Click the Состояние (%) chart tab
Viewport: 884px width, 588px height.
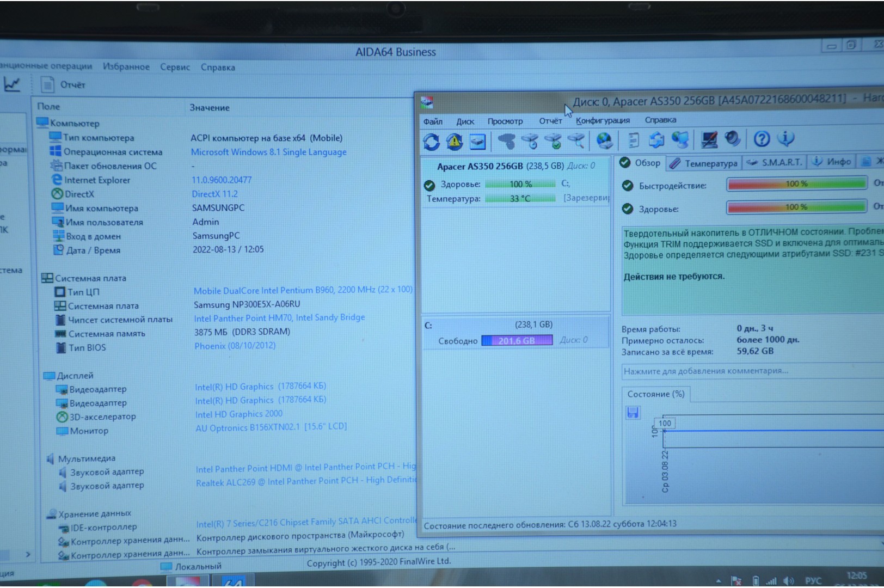(655, 394)
